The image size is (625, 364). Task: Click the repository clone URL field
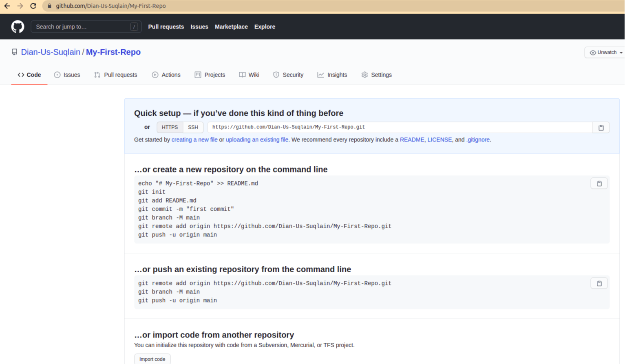click(x=400, y=128)
